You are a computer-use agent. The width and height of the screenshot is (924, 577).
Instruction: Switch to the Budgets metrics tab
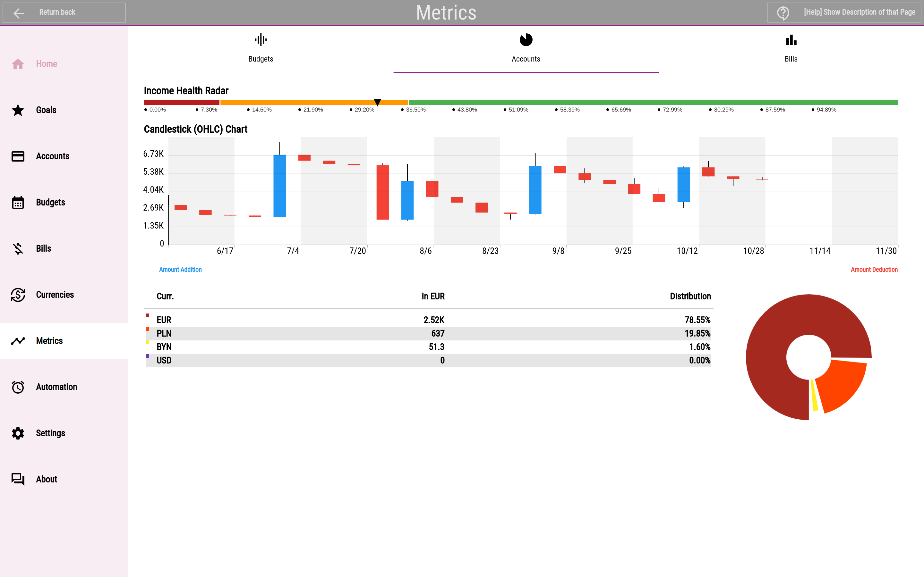point(261,48)
